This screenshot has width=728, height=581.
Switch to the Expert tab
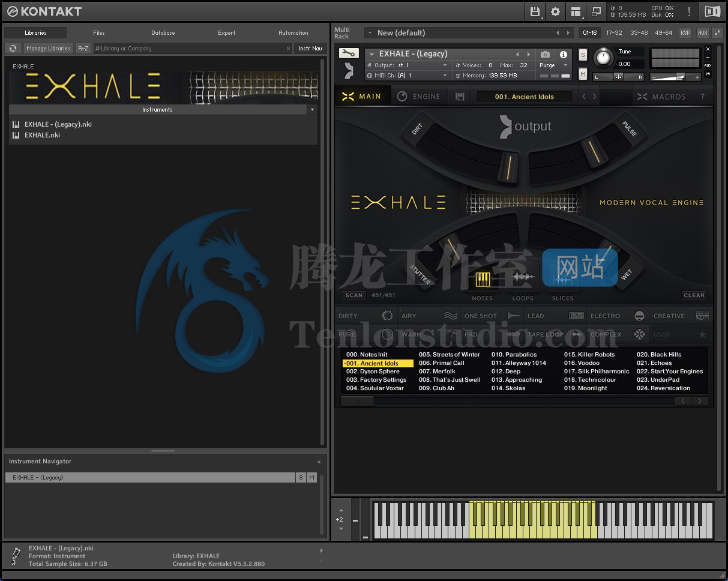click(227, 33)
